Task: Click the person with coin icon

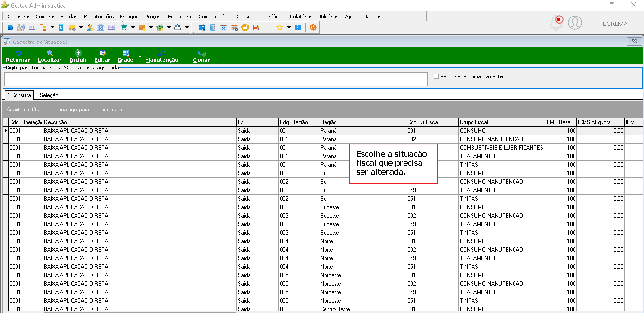Action: [90, 27]
